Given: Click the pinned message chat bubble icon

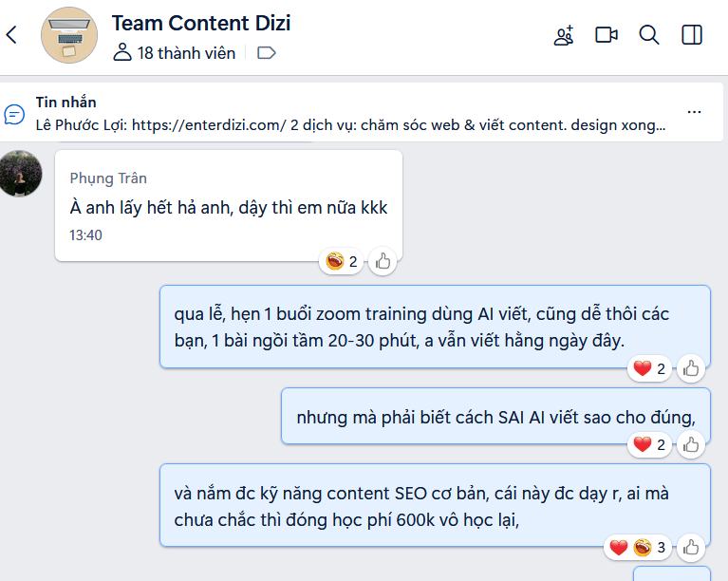Looking at the screenshot, I should (x=15, y=114).
